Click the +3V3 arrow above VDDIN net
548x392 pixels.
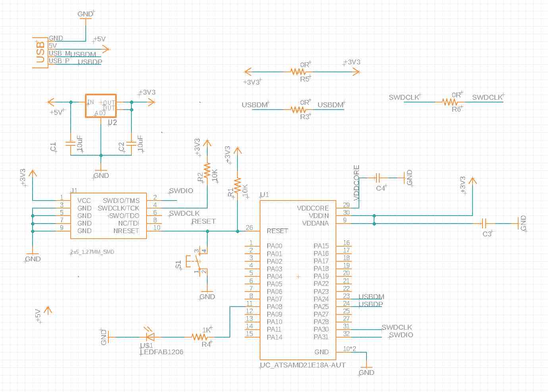click(x=472, y=182)
